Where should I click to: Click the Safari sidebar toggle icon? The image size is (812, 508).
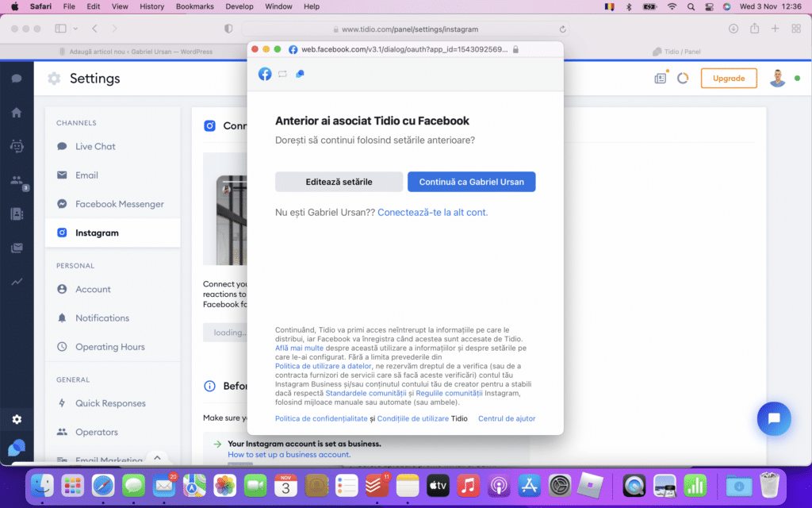coord(60,29)
